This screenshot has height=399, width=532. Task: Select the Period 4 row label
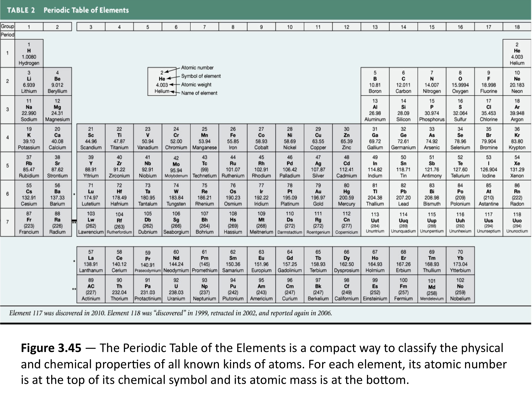pos(7,137)
